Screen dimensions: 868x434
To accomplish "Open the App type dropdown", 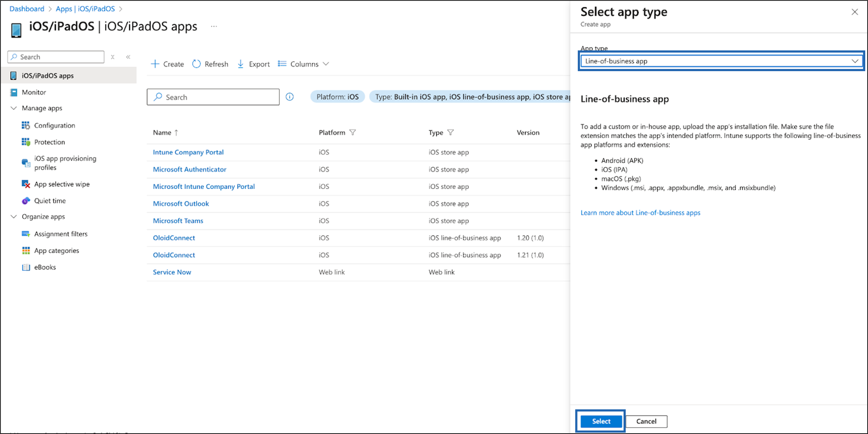I will click(721, 61).
